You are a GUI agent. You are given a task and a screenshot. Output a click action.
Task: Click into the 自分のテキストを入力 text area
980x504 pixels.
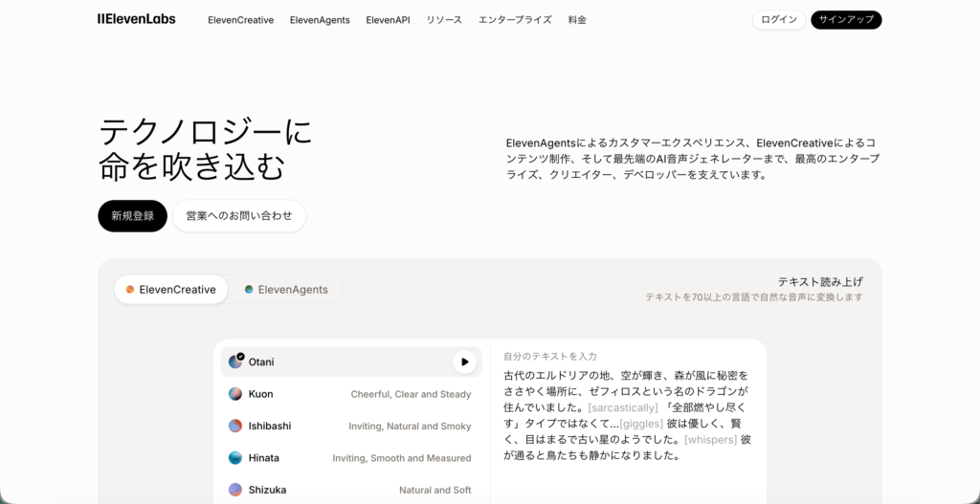[x=628, y=415]
